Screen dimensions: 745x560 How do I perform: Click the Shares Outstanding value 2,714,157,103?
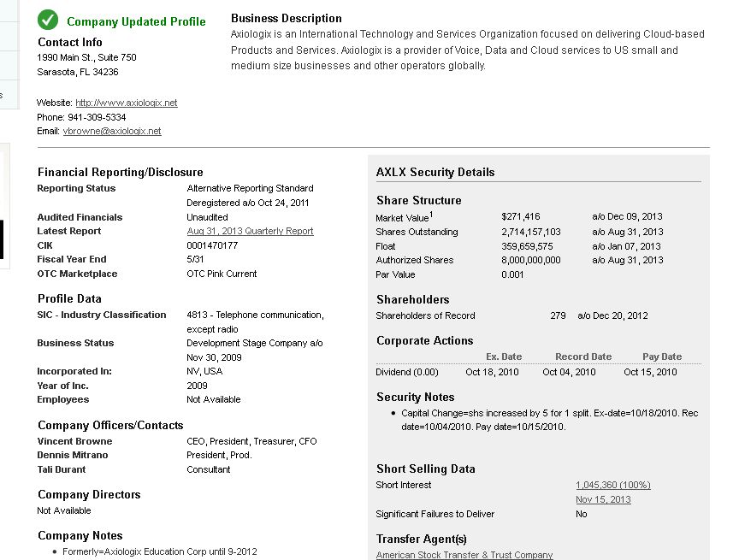pyautogui.click(x=531, y=232)
